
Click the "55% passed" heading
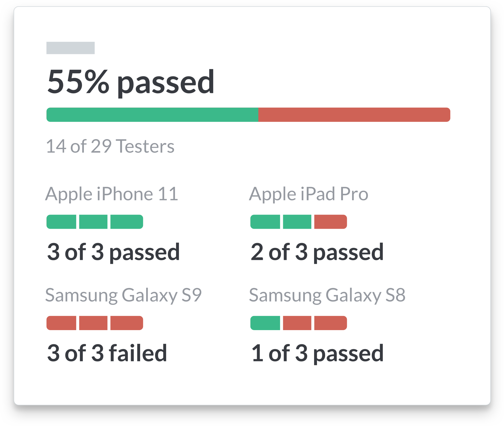pyautogui.click(x=131, y=81)
